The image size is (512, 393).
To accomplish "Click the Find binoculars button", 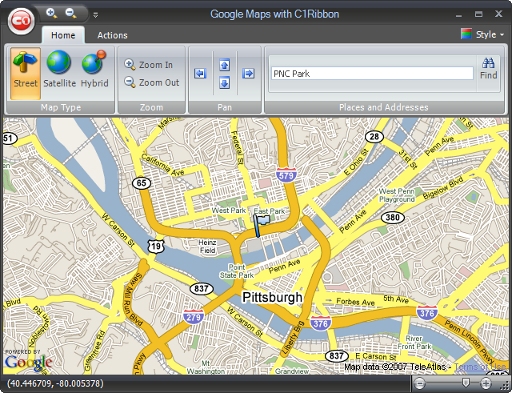I will 488,68.
